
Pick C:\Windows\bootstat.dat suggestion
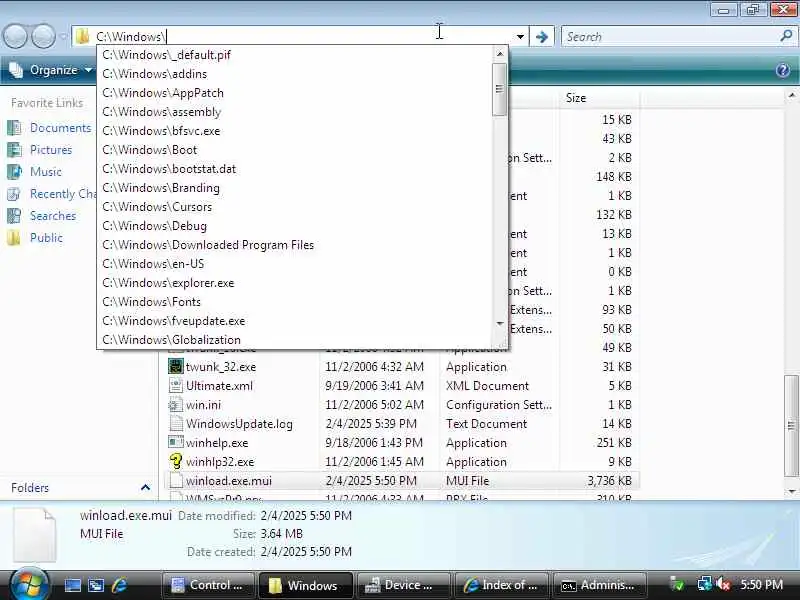[295, 169]
